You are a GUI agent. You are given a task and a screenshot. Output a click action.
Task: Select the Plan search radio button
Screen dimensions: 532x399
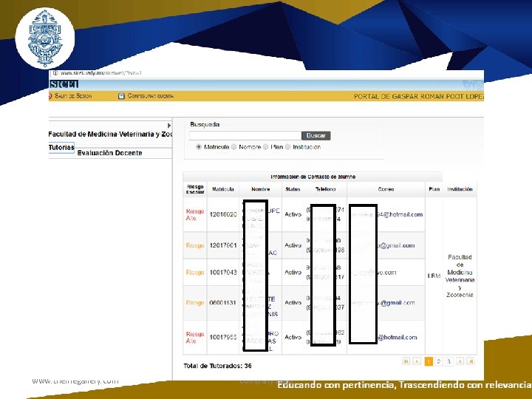click(266, 147)
